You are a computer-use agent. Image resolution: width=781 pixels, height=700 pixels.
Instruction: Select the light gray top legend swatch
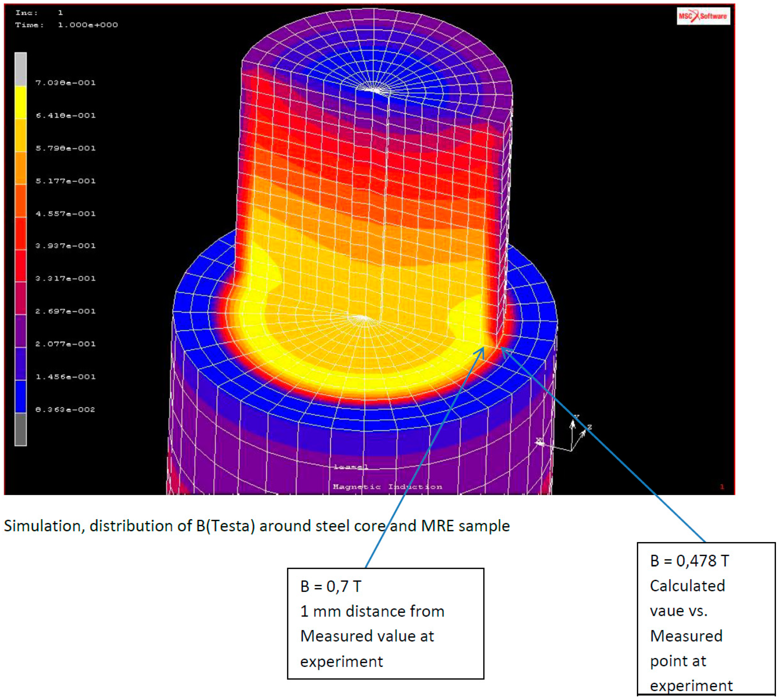[21, 69]
